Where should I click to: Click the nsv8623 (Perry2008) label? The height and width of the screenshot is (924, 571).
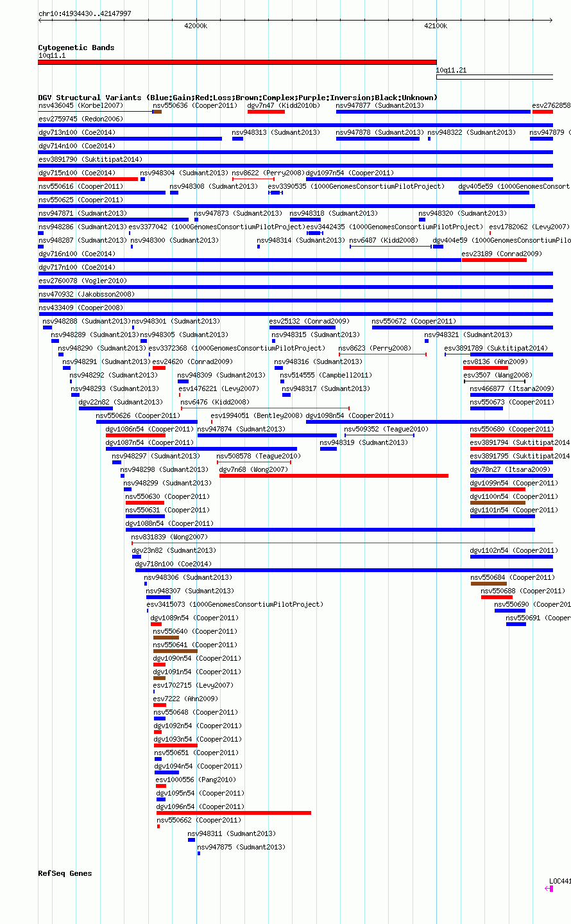(375, 348)
